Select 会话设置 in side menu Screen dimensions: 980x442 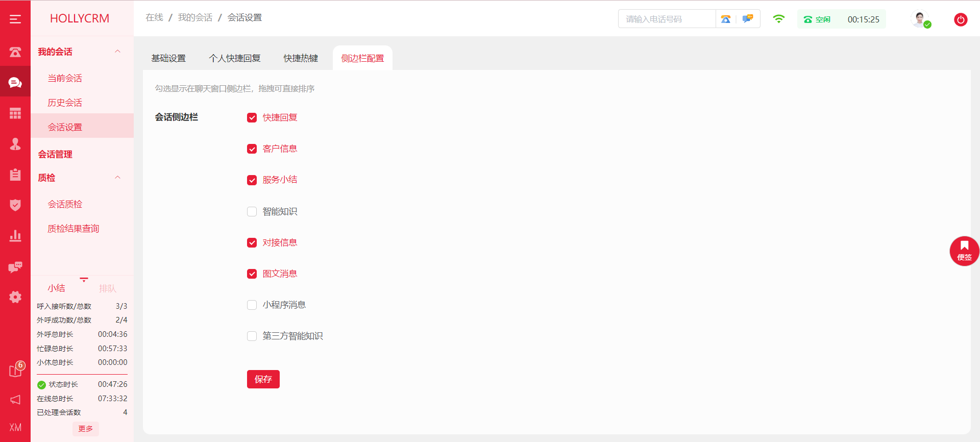[82, 127]
